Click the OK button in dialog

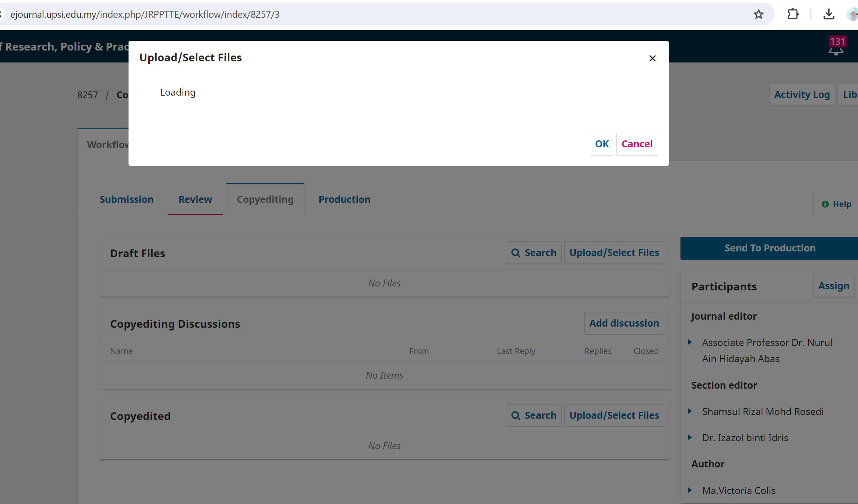tap(601, 144)
